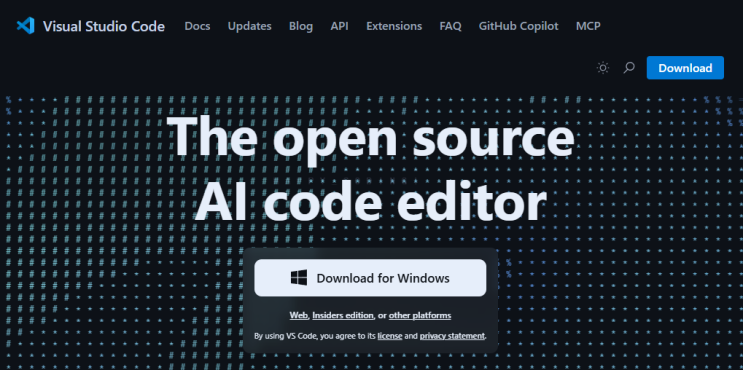The image size is (743, 370).
Task: Visit the FAQ page
Action: click(x=450, y=26)
